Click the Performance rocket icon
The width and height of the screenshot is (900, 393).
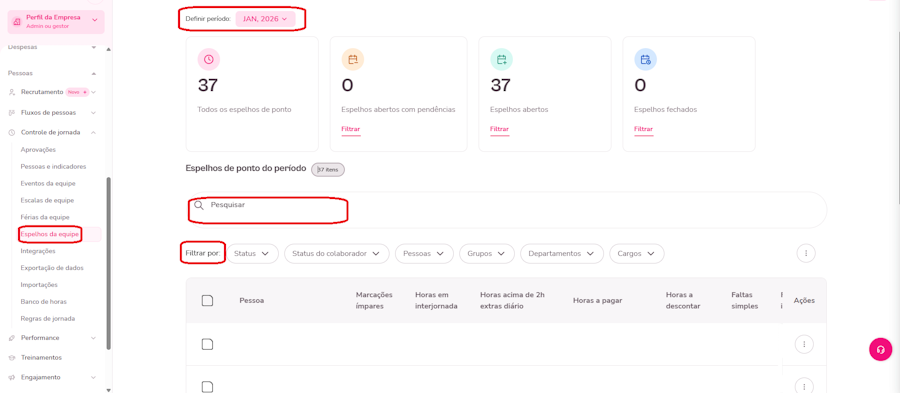coord(12,338)
